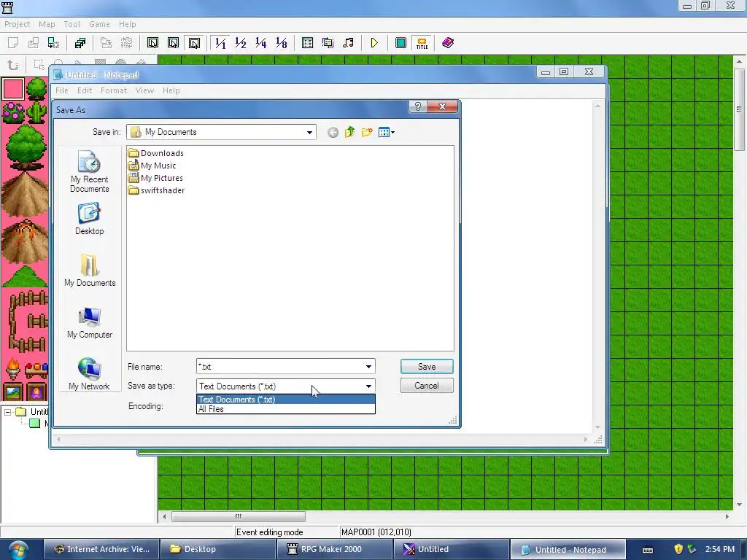
Task: Set map zoom to 1/8 scale
Action: (281, 43)
